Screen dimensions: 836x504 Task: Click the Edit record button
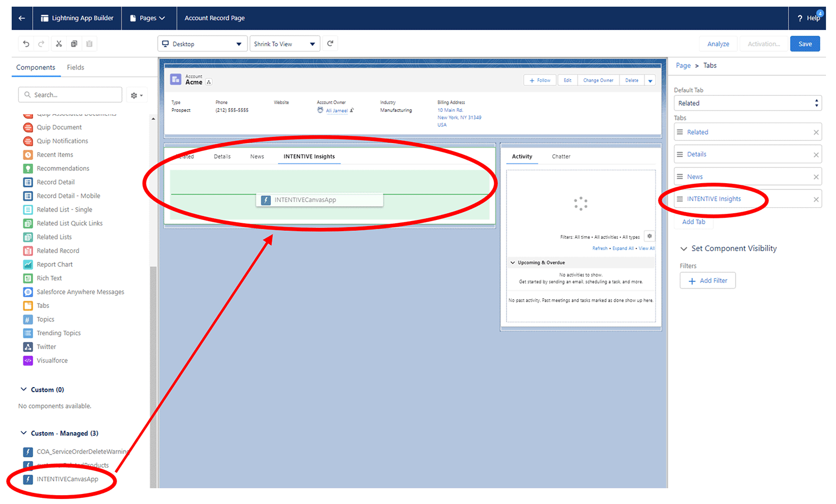[567, 81]
